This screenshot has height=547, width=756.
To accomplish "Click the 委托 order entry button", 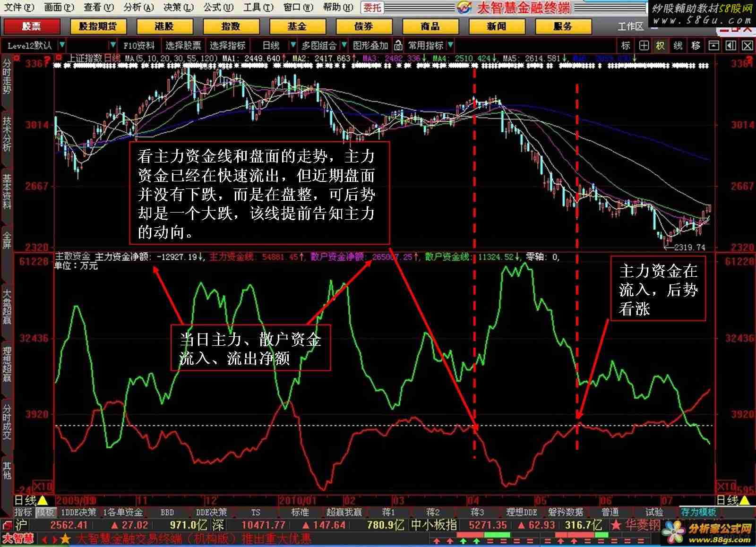I will [x=373, y=8].
